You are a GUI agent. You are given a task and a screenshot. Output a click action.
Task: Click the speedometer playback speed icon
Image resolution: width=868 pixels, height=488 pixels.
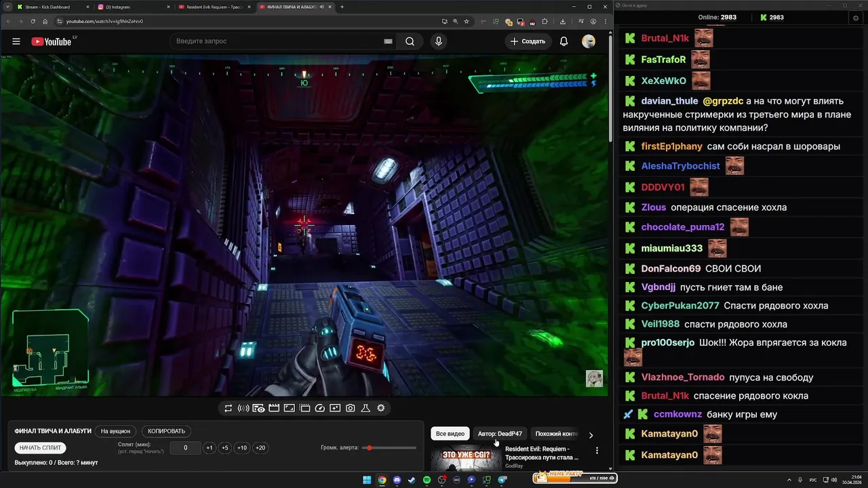click(320, 408)
